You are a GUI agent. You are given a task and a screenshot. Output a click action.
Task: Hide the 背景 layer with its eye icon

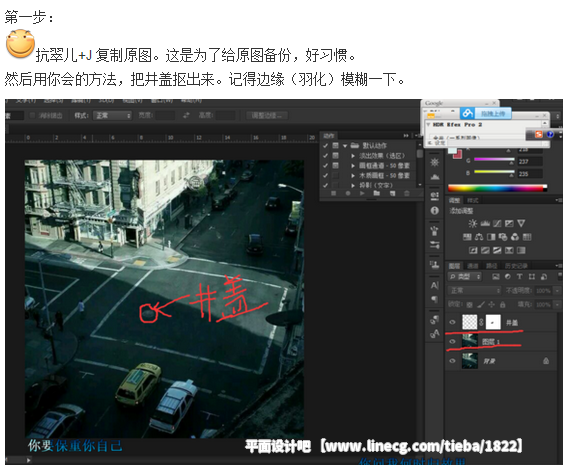click(x=452, y=361)
